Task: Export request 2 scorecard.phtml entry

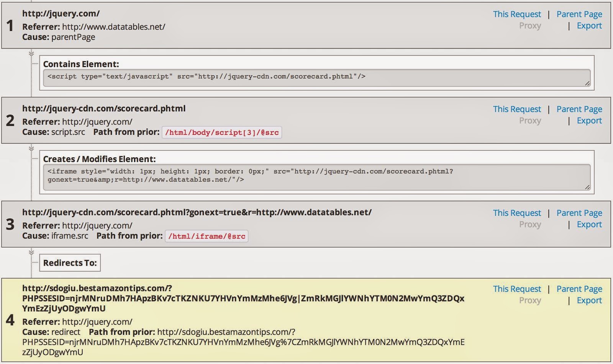Action: (589, 121)
